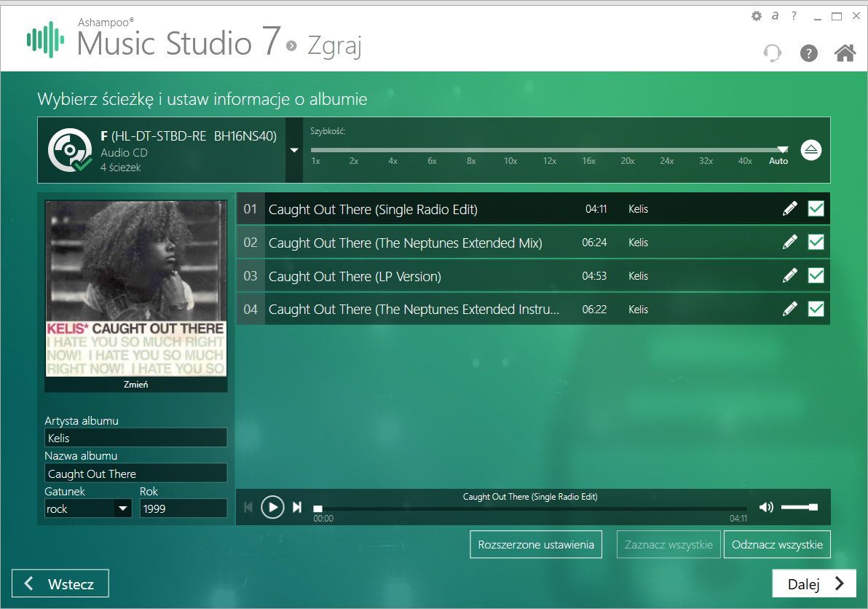868x609 pixels.
Task: Click the CD drive disc icon
Action: pos(70,150)
